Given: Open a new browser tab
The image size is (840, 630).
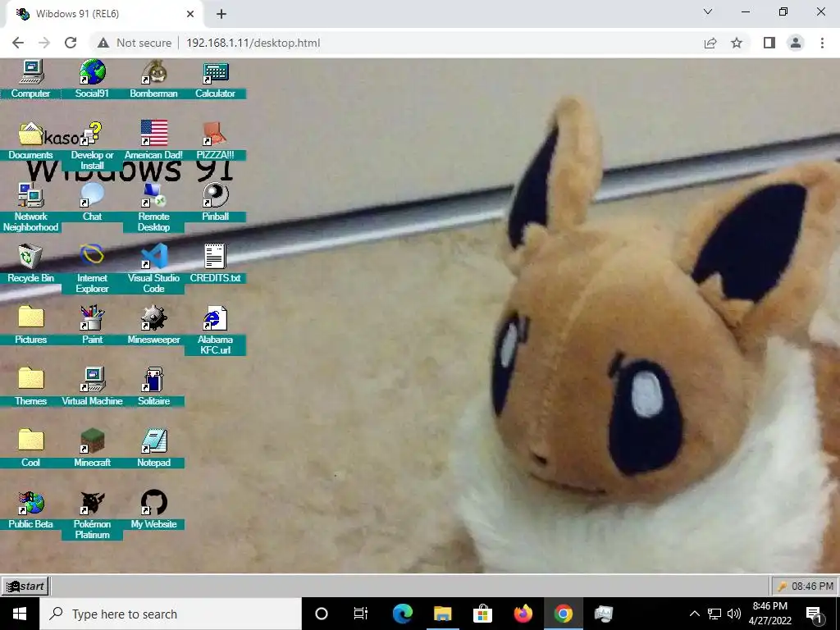Looking at the screenshot, I should tap(221, 14).
